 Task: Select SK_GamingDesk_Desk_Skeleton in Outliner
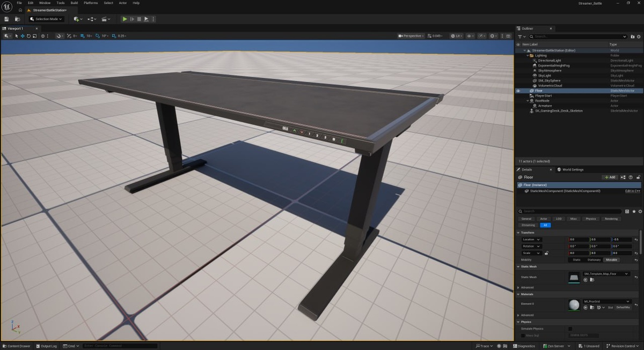559,111
